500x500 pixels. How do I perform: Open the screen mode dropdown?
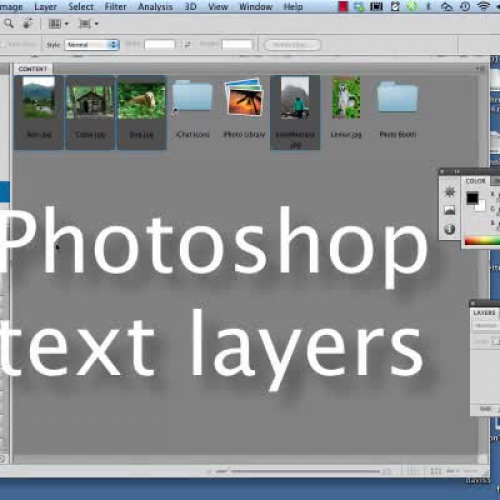88,24
